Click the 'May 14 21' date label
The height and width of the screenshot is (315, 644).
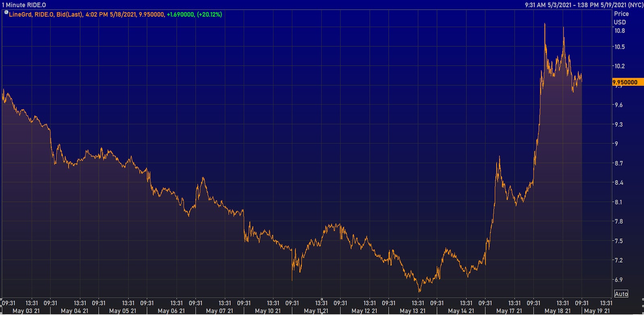(x=461, y=311)
